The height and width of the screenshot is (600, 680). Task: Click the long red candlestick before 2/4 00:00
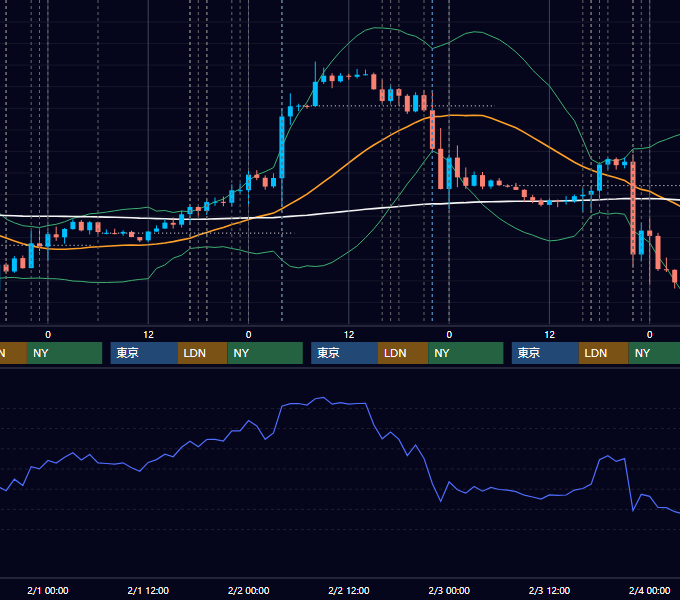point(633,208)
